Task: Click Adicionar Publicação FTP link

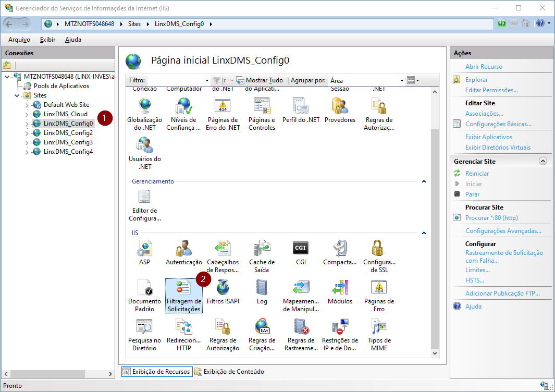Action: (x=502, y=293)
